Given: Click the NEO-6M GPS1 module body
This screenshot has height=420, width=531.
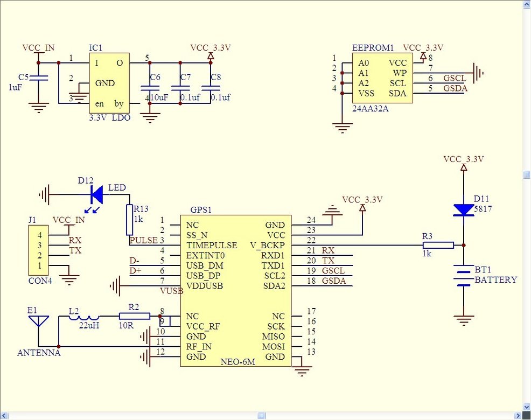Looking at the screenshot, I should pos(236,291).
